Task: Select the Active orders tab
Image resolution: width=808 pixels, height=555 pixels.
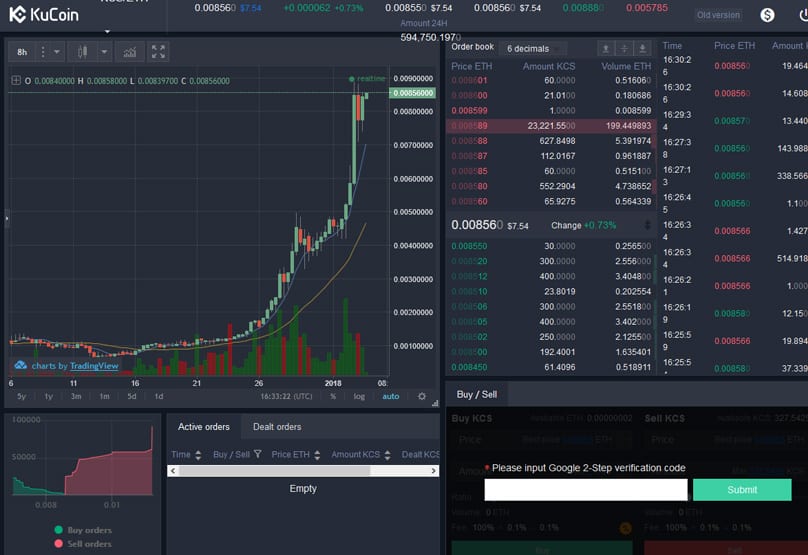Action: pos(203,427)
